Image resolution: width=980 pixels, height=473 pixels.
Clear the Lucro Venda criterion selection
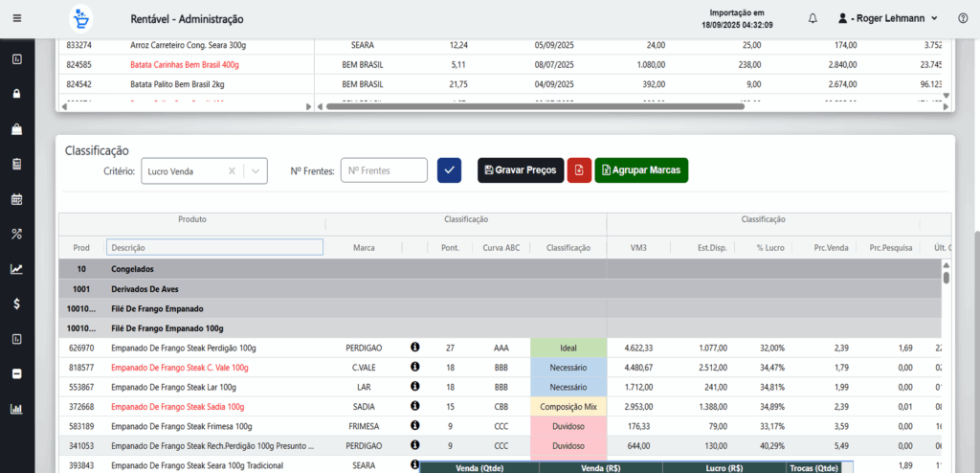point(233,171)
